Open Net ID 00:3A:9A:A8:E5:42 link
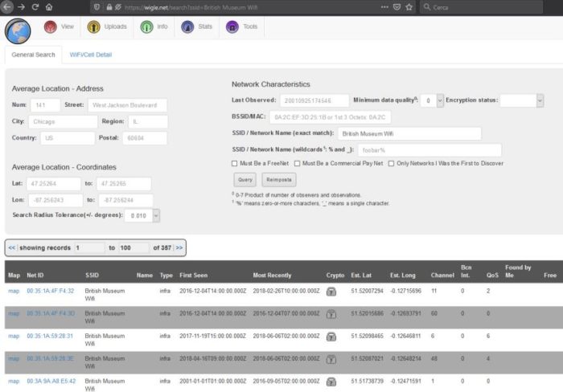The height and width of the screenshot is (392, 563). point(51,382)
